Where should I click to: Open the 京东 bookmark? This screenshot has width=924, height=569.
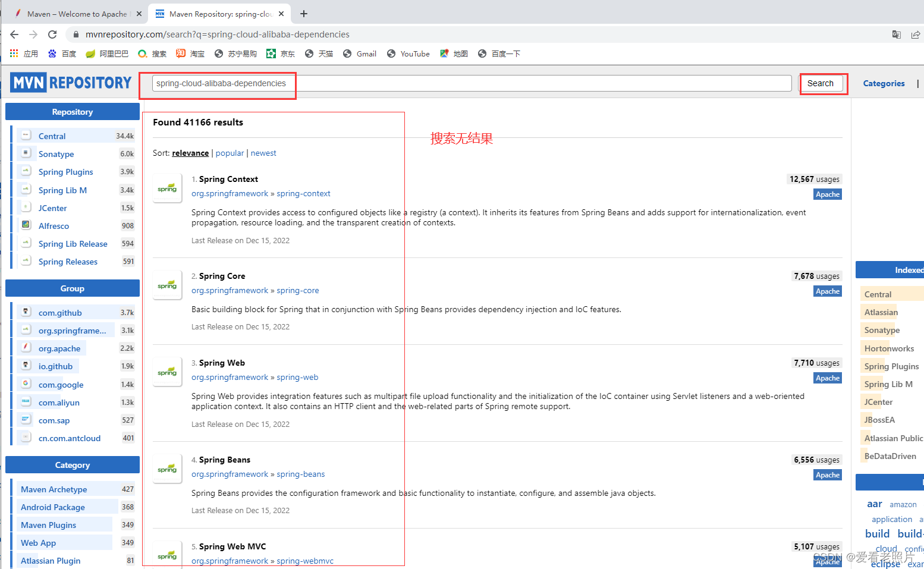tap(281, 54)
